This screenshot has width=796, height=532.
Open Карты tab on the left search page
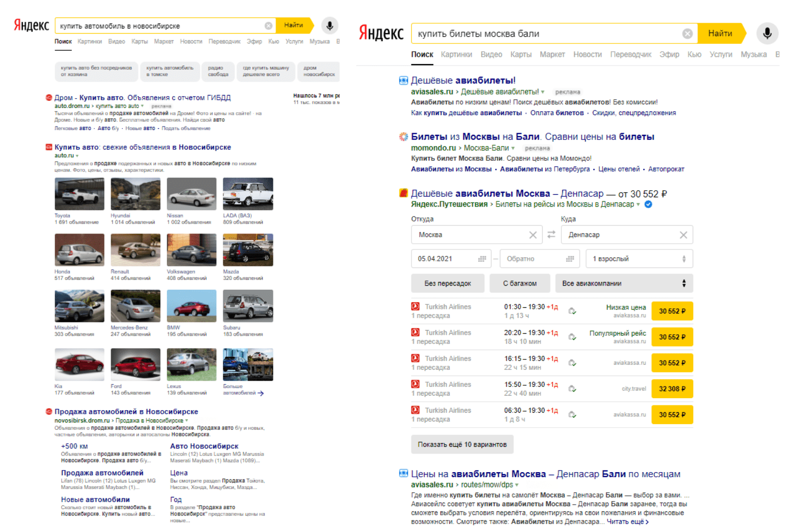click(139, 41)
